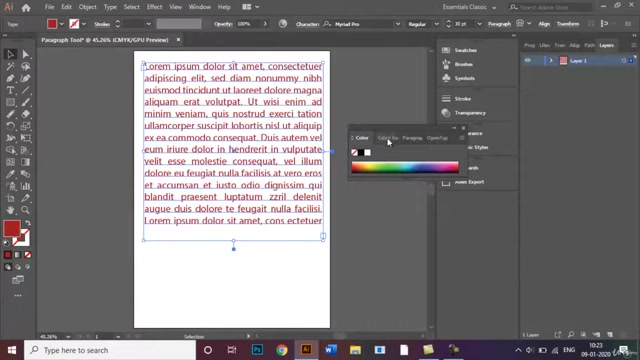Toggle Layer 1 visibility eye

[528, 60]
